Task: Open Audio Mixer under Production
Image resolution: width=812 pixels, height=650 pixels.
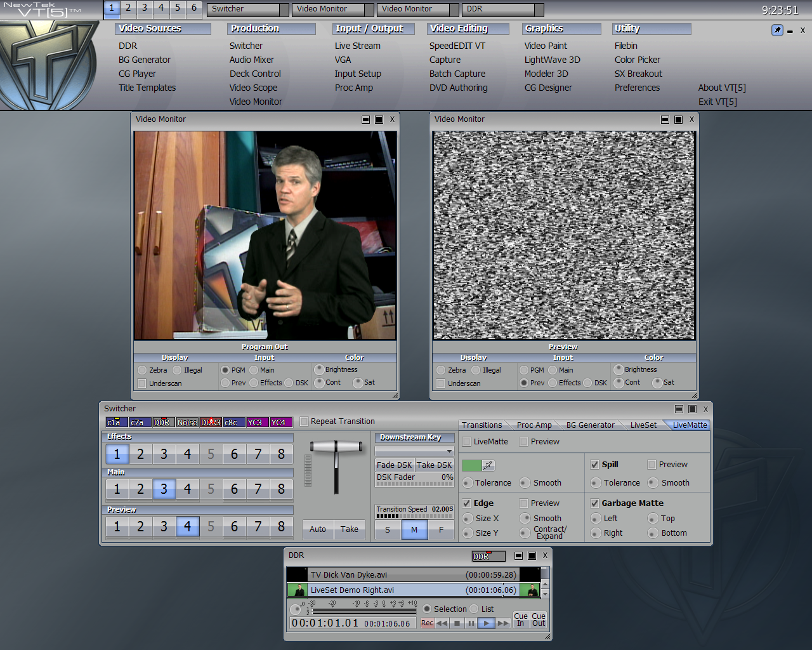Action: pyautogui.click(x=252, y=60)
